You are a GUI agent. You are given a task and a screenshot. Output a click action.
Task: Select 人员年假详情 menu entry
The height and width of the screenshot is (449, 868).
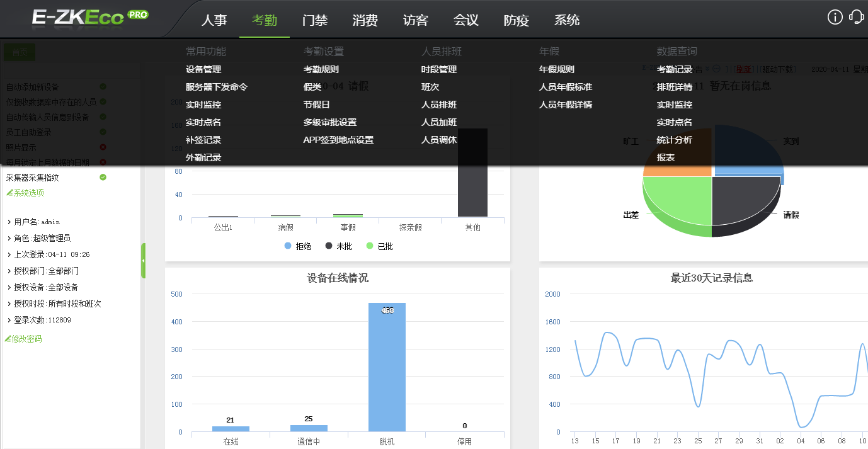566,105
